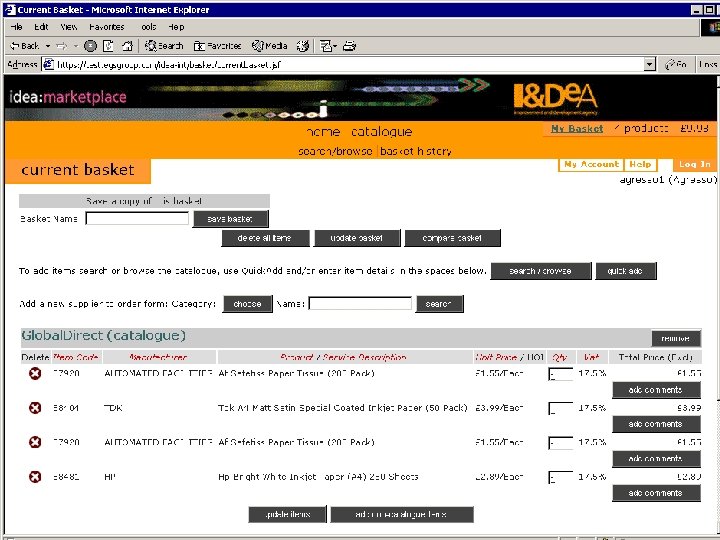Open the Edit menu

pyautogui.click(x=41, y=27)
